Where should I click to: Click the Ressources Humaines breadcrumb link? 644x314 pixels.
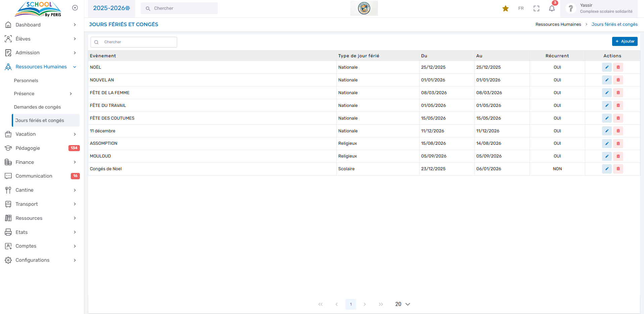(558, 24)
